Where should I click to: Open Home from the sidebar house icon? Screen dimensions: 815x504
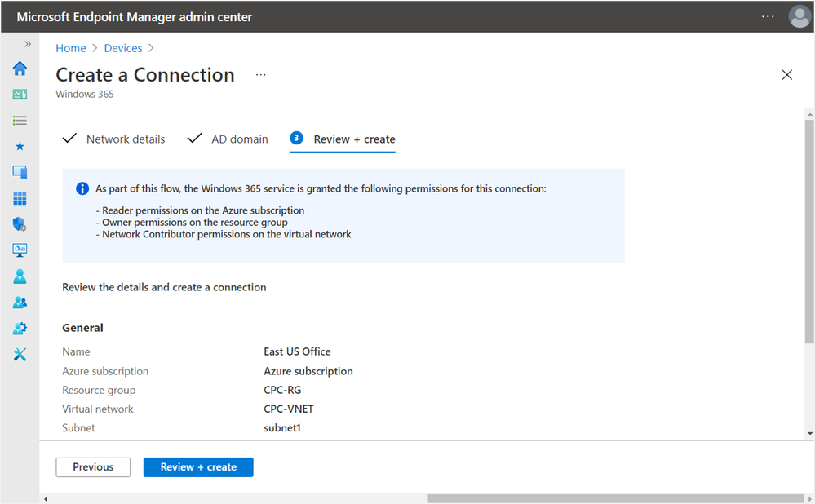pos(20,69)
